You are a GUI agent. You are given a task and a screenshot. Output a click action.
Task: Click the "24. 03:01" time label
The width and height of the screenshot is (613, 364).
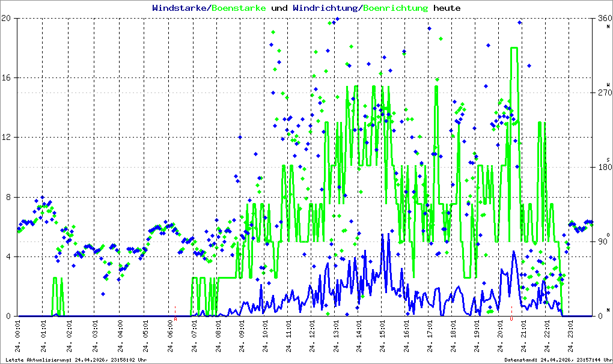coord(95,336)
